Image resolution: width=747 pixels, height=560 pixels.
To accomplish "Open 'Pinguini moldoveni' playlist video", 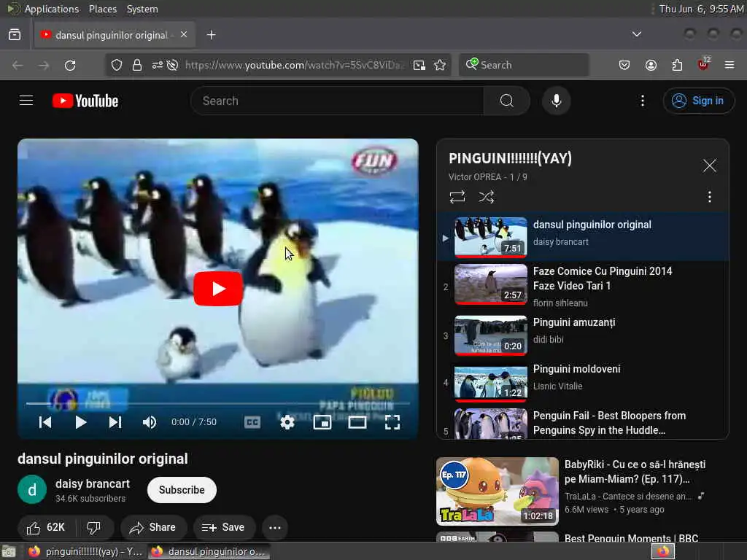I will (x=583, y=382).
